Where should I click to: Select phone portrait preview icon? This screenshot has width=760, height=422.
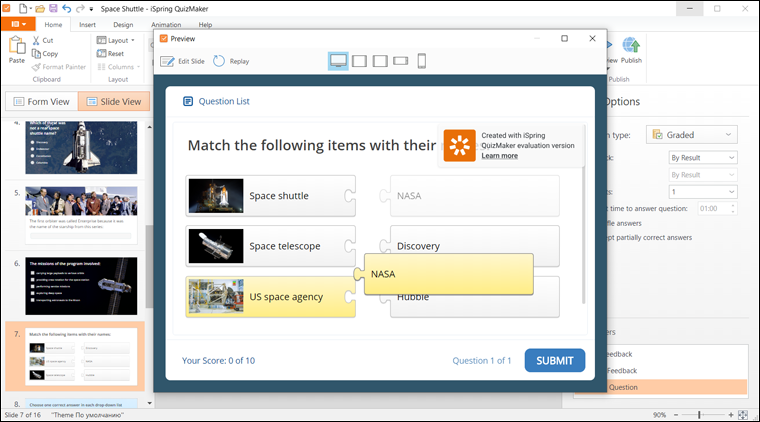point(422,61)
